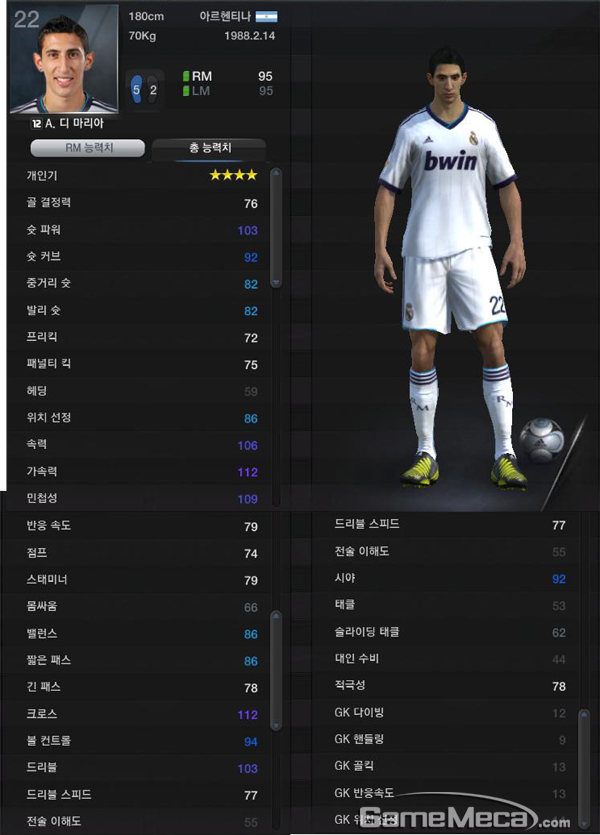Viewport: 600px width, 835px height.
Task: Click the four-star skill moves rating
Action: (233, 175)
